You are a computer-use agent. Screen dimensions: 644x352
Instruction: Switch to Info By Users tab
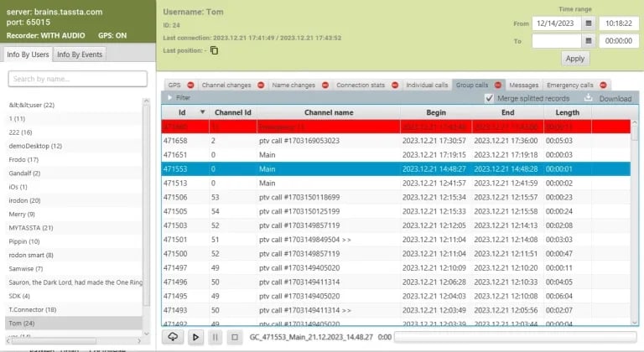tap(28, 54)
